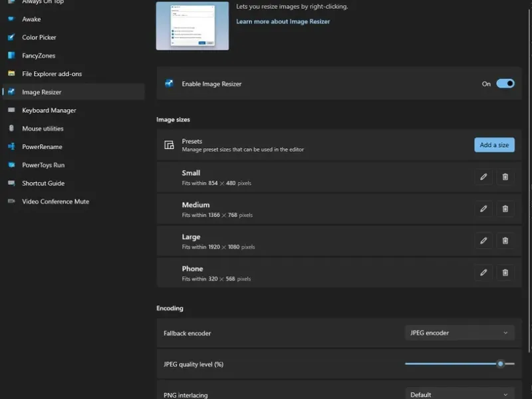Click the Large preset name

click(191, 237)
